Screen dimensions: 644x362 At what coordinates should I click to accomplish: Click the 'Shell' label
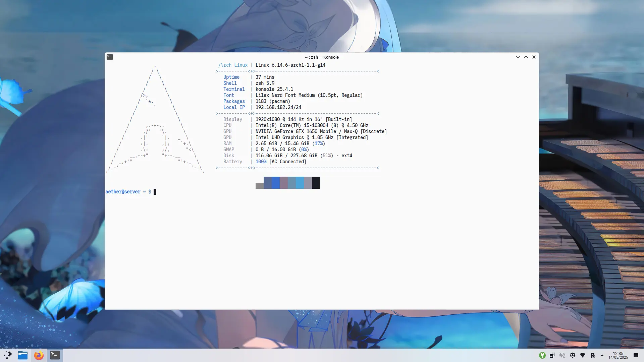point(230,83)
